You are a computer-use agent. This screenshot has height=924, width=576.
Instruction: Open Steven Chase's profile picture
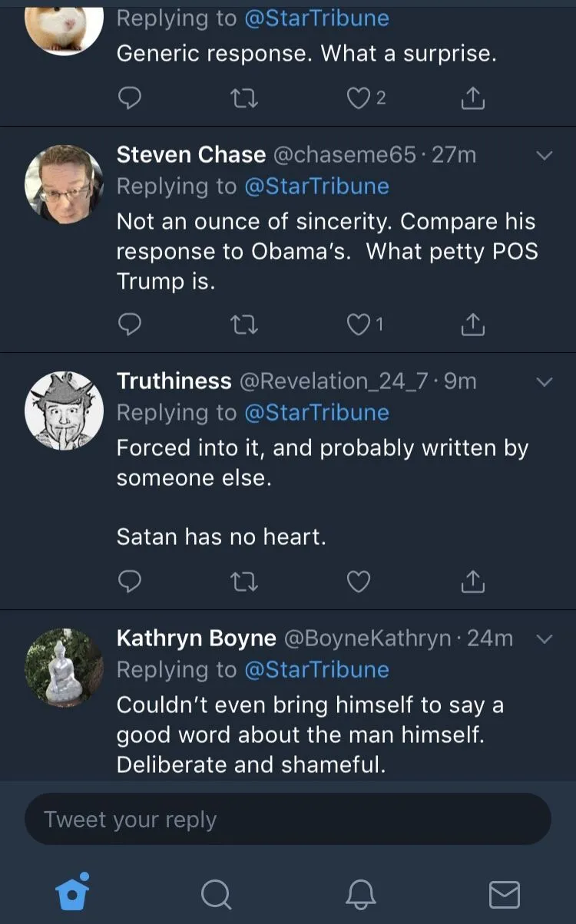(x=64, y=184)
